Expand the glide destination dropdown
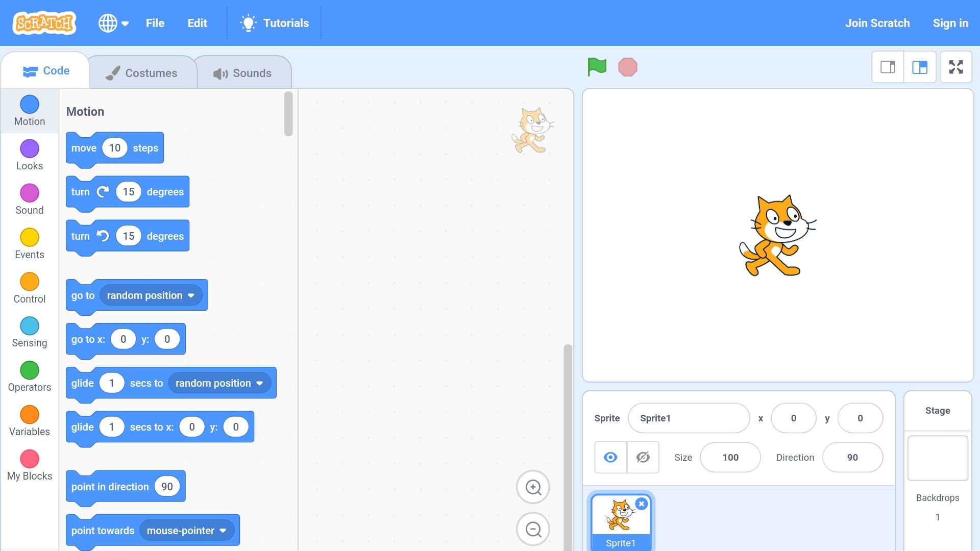980x551 pixels. pos(258,383)
